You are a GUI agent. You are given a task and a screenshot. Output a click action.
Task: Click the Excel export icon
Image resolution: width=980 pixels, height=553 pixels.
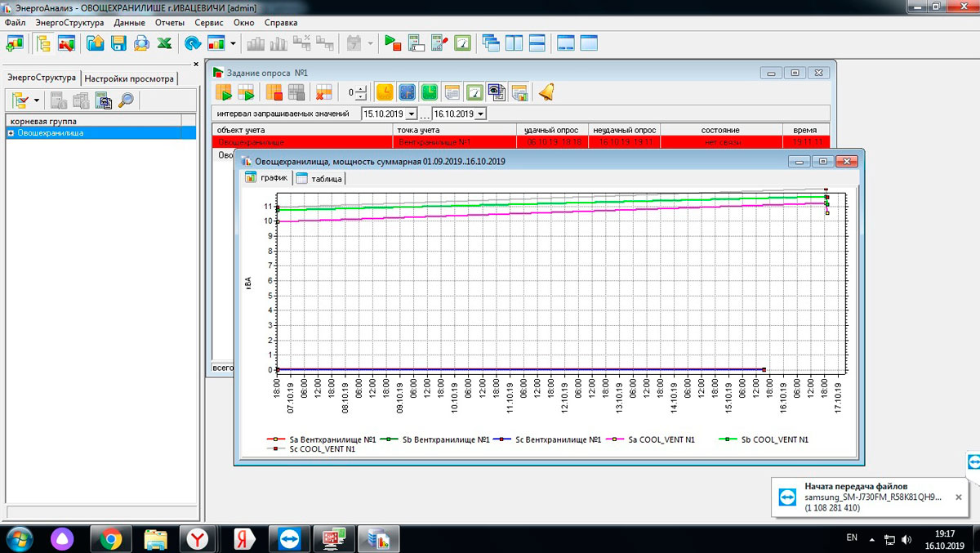(x=163, y=43)
